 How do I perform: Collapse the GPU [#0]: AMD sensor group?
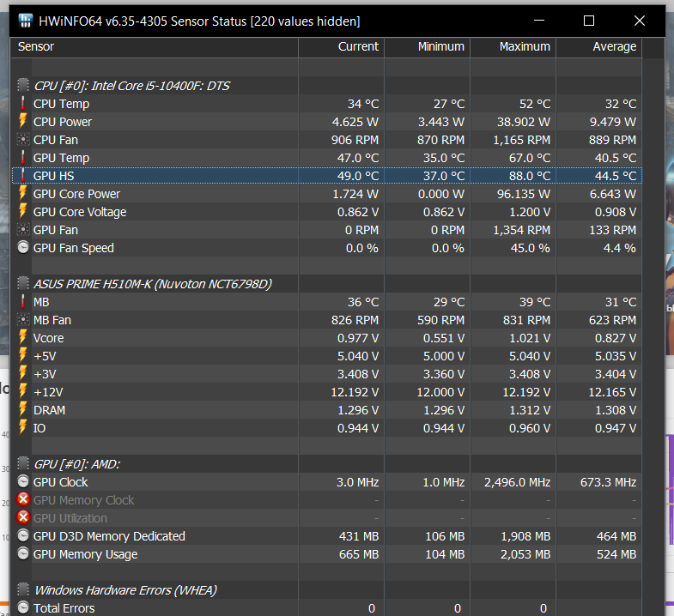pyautogui.click(x=76, y=464)
